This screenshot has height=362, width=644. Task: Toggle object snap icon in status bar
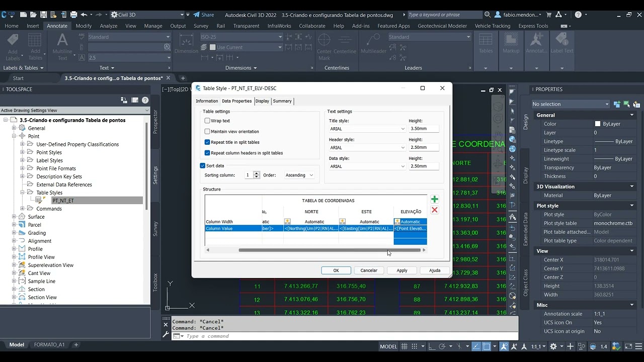pyautogui.click(x=487, y=346)
